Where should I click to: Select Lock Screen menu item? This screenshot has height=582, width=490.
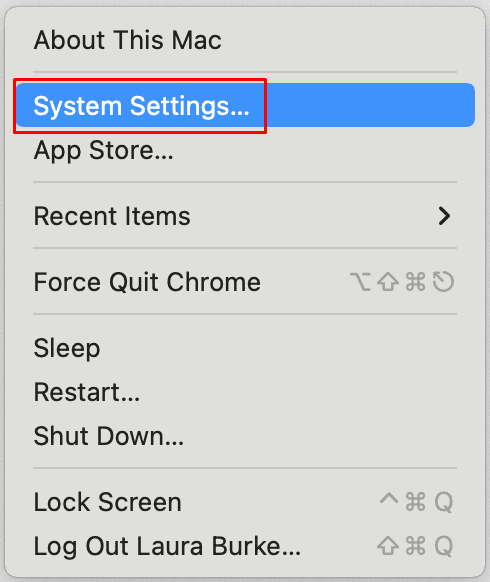point(245,502)
